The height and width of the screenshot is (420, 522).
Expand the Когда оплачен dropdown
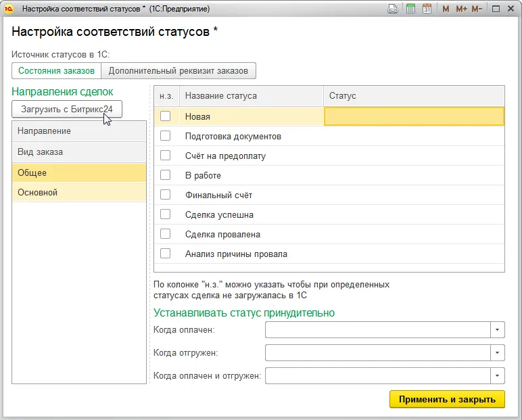[498, 329]
